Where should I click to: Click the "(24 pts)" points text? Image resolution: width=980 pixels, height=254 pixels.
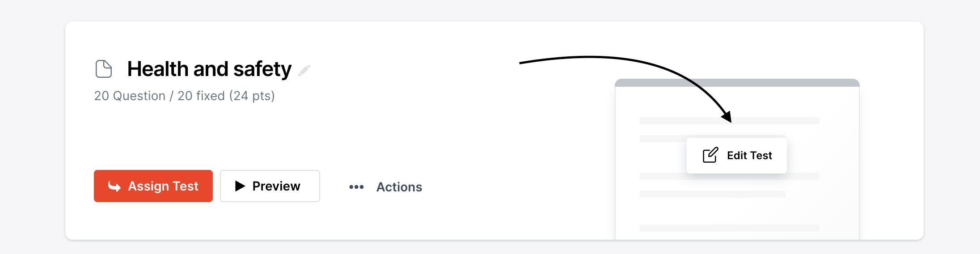coord(252,96)
